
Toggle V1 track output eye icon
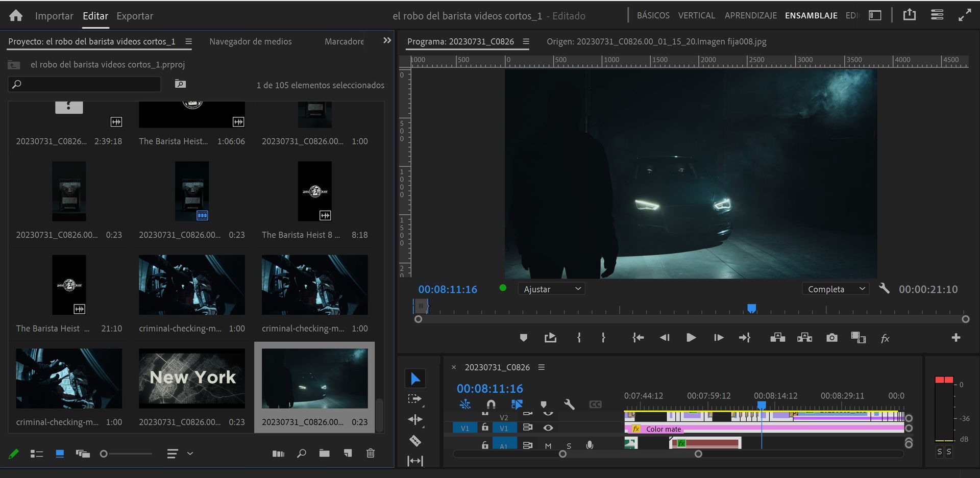(x=548, y=428)
